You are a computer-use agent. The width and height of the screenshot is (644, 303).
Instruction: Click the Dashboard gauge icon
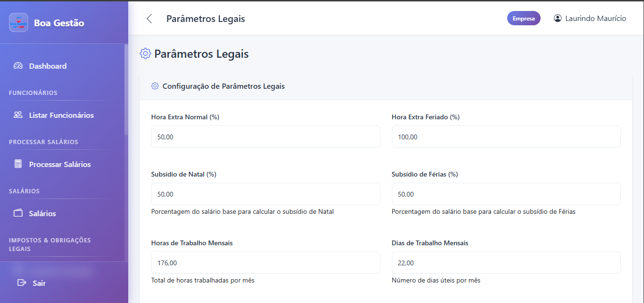18,66
